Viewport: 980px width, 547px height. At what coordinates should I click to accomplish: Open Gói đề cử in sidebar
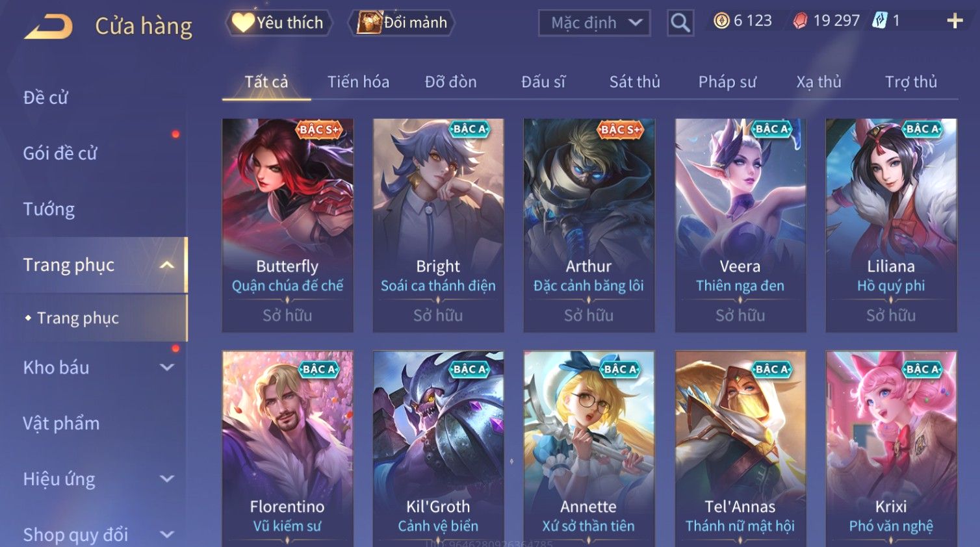coord(60,153)
